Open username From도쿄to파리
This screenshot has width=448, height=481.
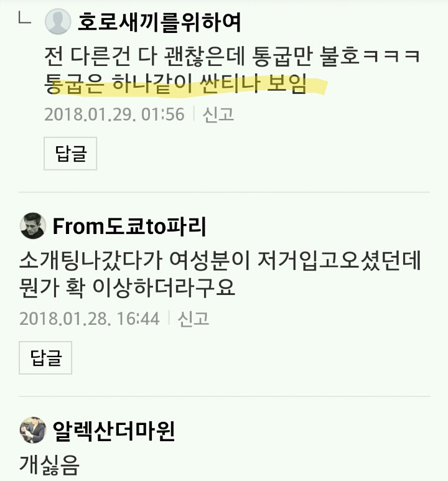(x=129, y=226)
